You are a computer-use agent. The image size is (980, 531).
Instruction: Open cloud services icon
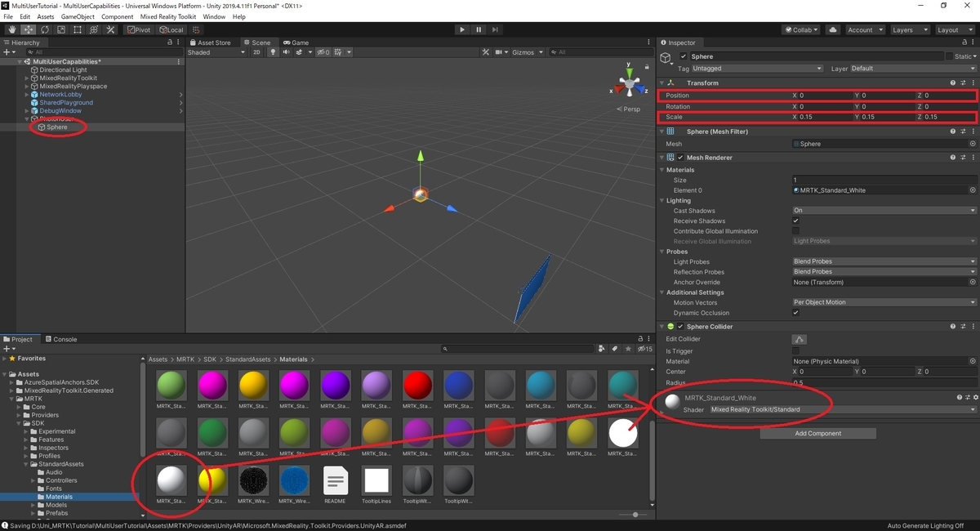[x=832, y=29]
